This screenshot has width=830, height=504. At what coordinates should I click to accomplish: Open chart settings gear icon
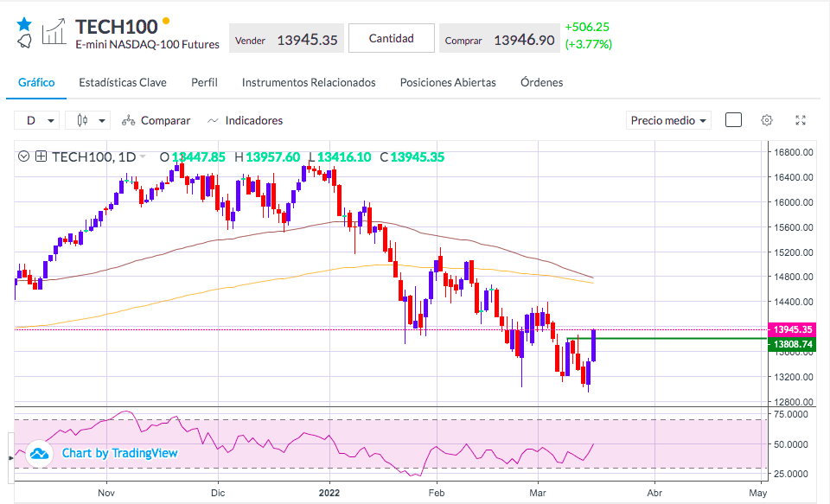tap(767, 120)
